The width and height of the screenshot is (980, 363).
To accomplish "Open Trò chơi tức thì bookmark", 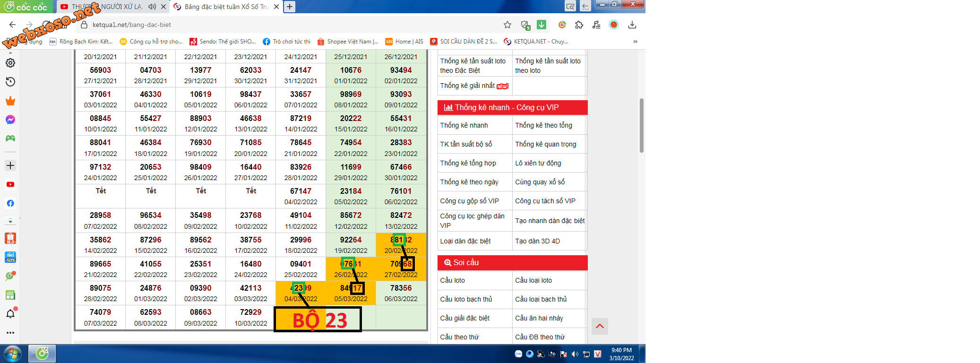I will point(286,42).
